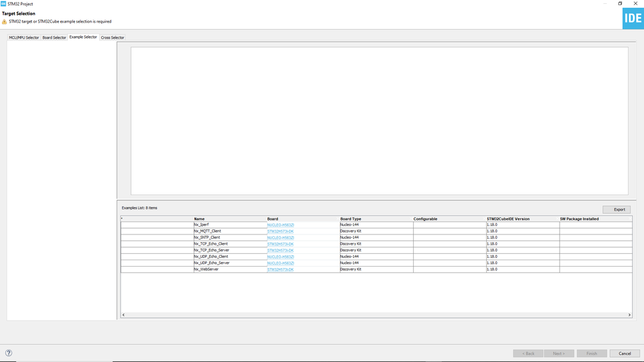Open the STM32H573I-DK link for Nx_MQTT_Client

(x=280, y=231)
